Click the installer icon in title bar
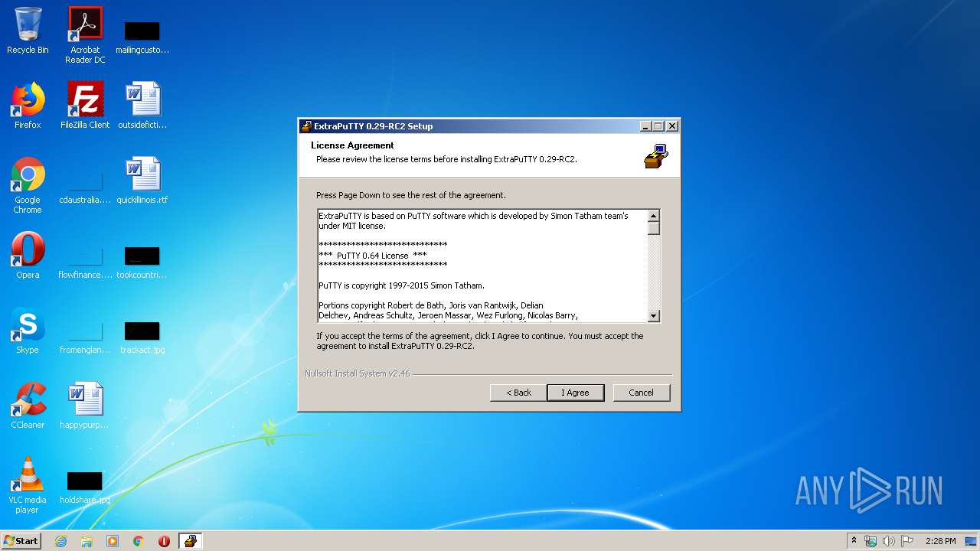This screenshot has width=980, height=551. 306,126
